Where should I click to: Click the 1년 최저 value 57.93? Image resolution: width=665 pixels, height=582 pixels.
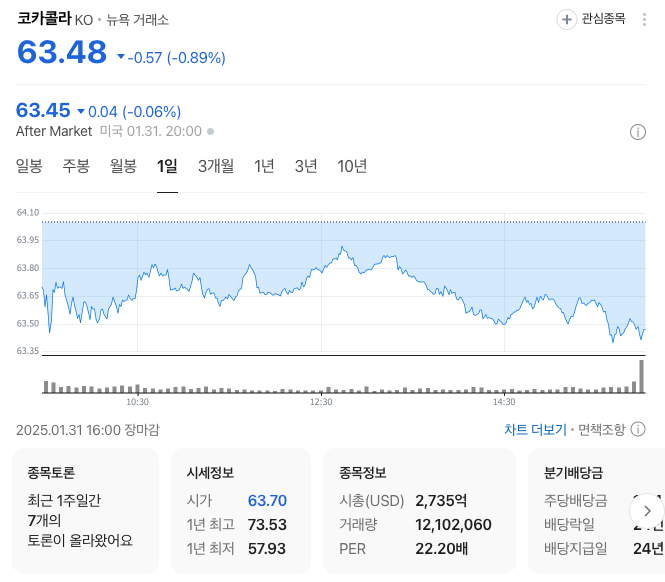click(x=267, y=549)
